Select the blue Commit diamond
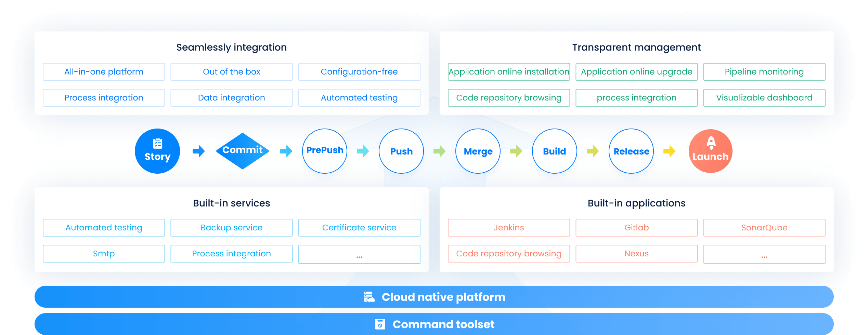 click(243, 151)
